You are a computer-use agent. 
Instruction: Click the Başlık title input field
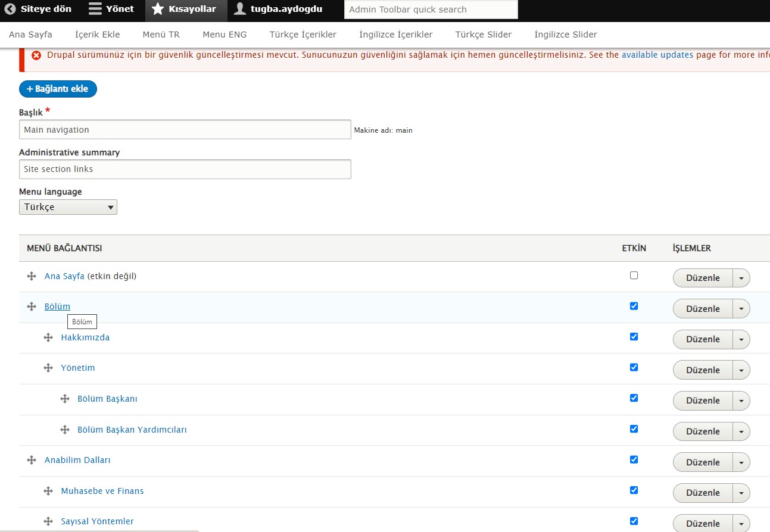pos(185,130)
